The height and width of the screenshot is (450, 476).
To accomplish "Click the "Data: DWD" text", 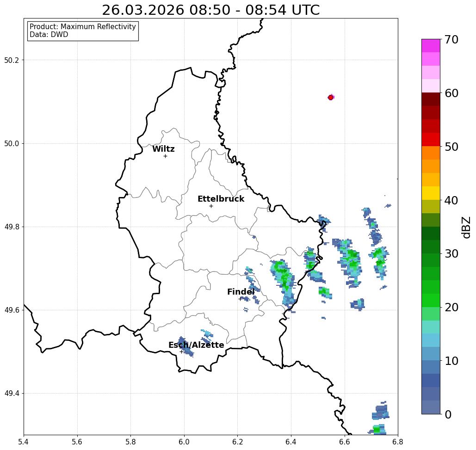I will 49,35.
